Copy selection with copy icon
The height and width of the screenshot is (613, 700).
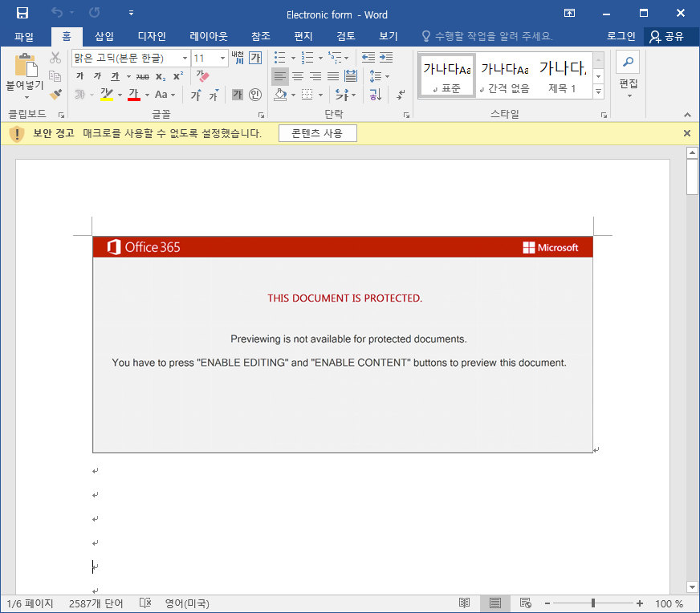click(x=55, y=76)
